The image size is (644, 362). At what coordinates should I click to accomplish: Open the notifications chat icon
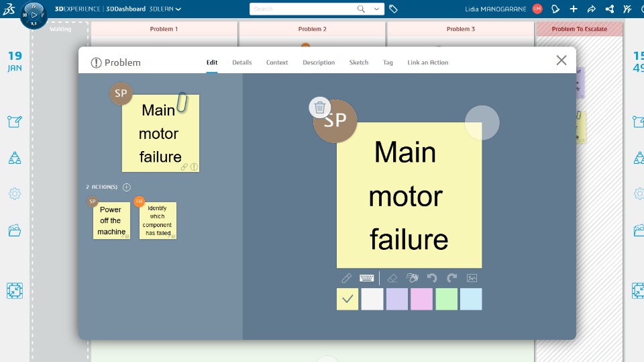[x=555, y=9]
